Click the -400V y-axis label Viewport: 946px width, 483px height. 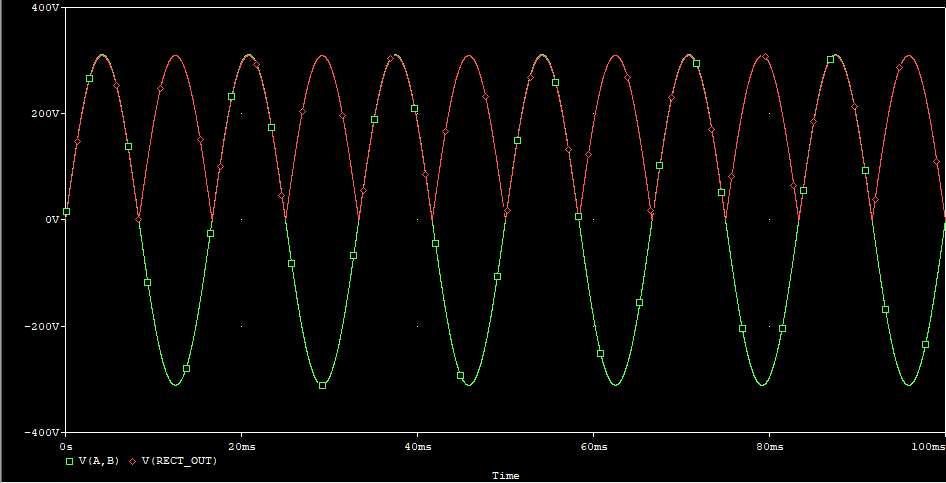tap(42, 432)
